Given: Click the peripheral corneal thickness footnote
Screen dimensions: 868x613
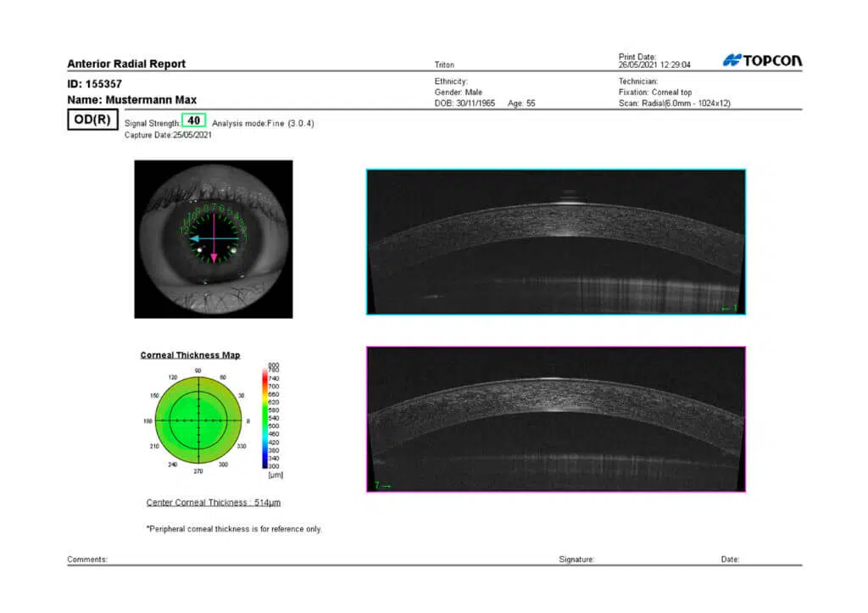Looking at the screenshot, I should (234, 529).
